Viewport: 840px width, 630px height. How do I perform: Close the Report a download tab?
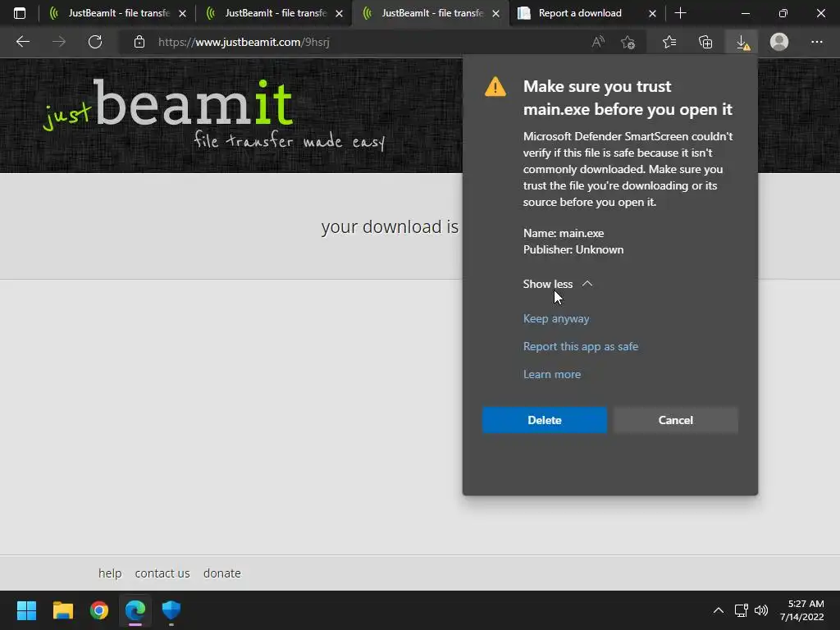pyautogui.click(x=652, y=13)
